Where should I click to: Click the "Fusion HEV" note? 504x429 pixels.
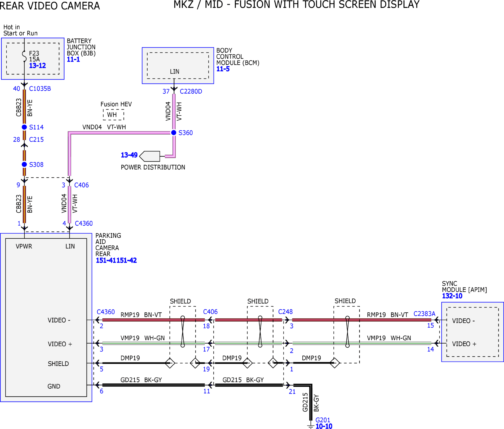[x=116, y=104]
